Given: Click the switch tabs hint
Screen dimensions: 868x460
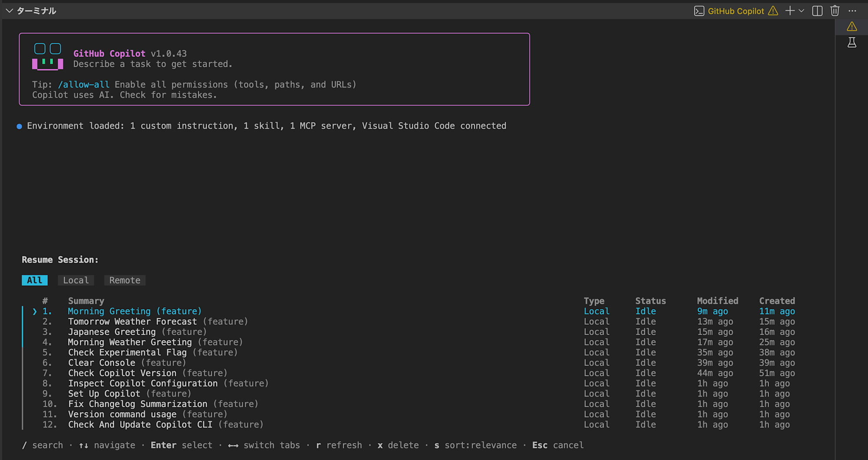Looking at the screenshot, I should pyautogui.click(x=264, y=445).
